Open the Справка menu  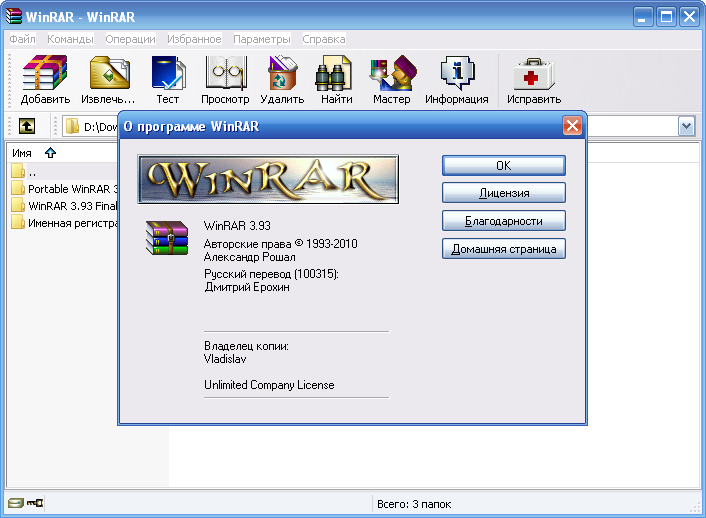(x=324, y=39)
